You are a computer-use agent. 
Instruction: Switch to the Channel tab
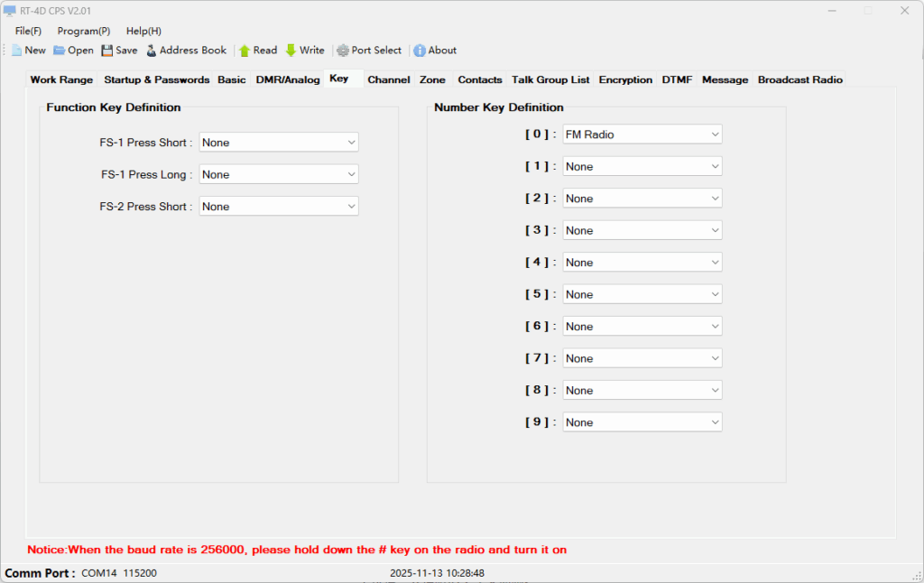coord(389,80)
